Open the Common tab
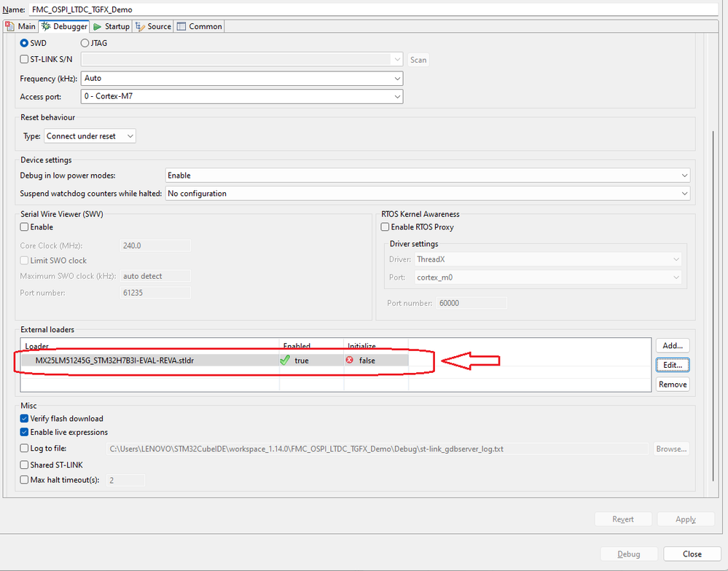The image size is (728, 571). pos(199,26)
